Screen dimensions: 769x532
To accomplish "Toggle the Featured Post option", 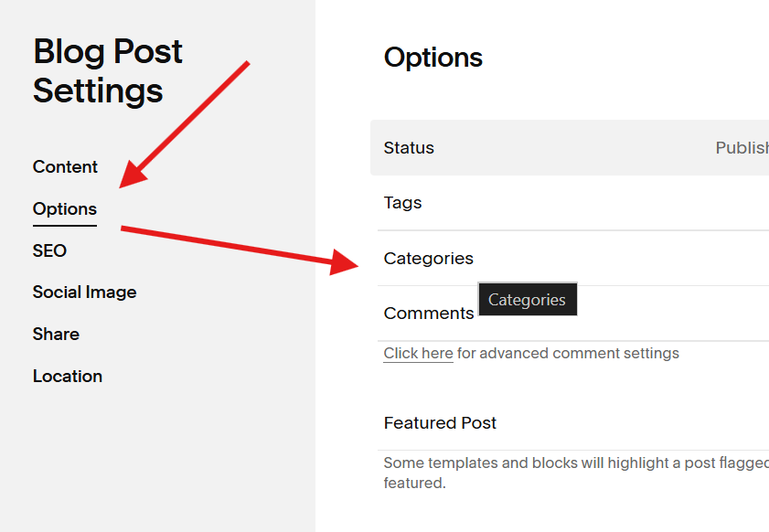I will 573,422.
